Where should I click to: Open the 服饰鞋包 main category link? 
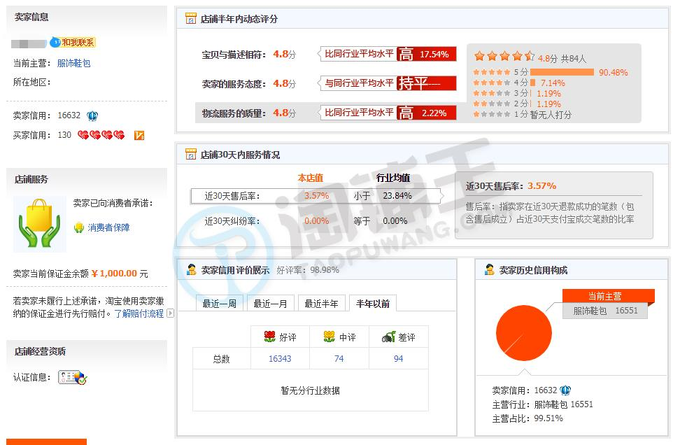click(74, 62)
